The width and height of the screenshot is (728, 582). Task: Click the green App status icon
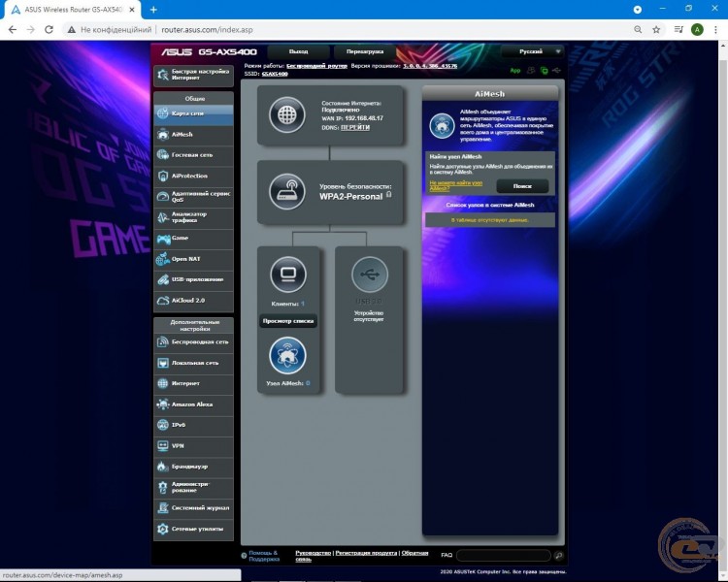(515, 71)
